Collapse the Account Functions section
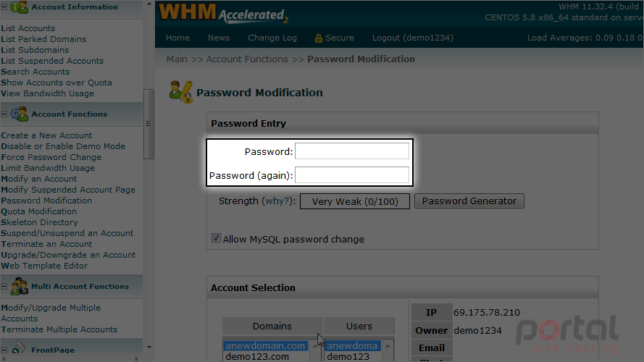Image resolution: width=644 pixels, height=362 pixels. pos(4,114)
